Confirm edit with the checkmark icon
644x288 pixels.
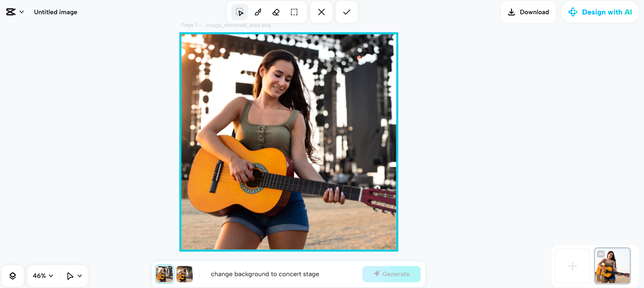347,12
